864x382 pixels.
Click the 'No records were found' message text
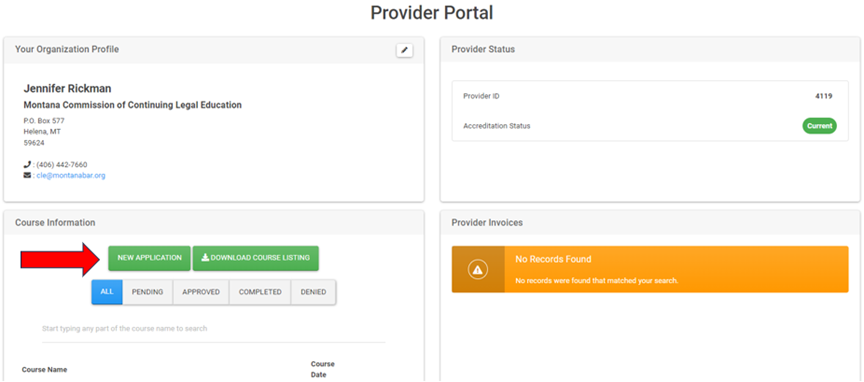(x=597, y=281)
